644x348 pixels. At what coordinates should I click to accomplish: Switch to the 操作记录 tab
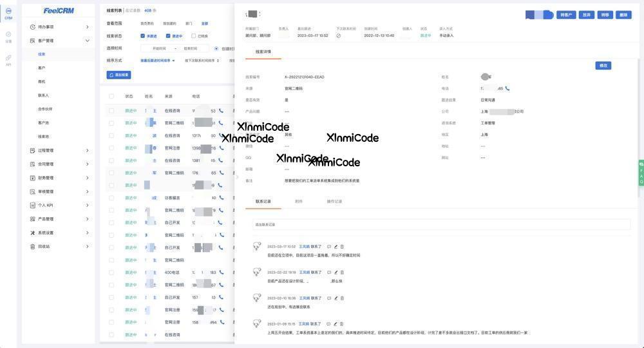[335, 202]
